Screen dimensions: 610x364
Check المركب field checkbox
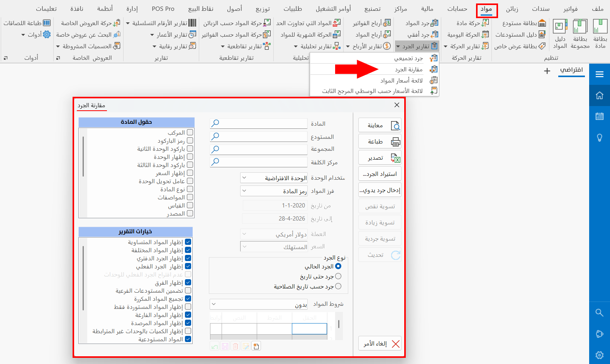click(190, 132)
